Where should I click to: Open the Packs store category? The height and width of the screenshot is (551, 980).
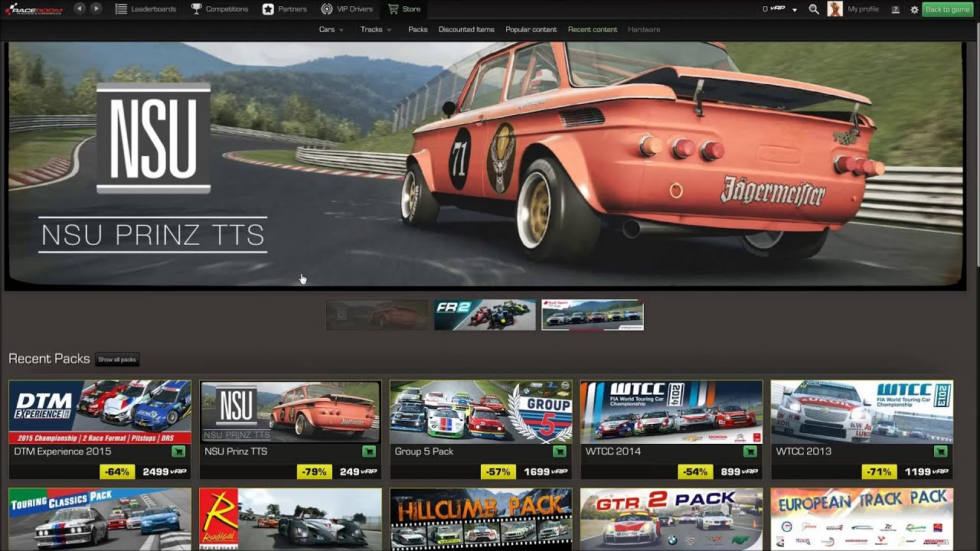pyautogui.click(x=418, y=29)
